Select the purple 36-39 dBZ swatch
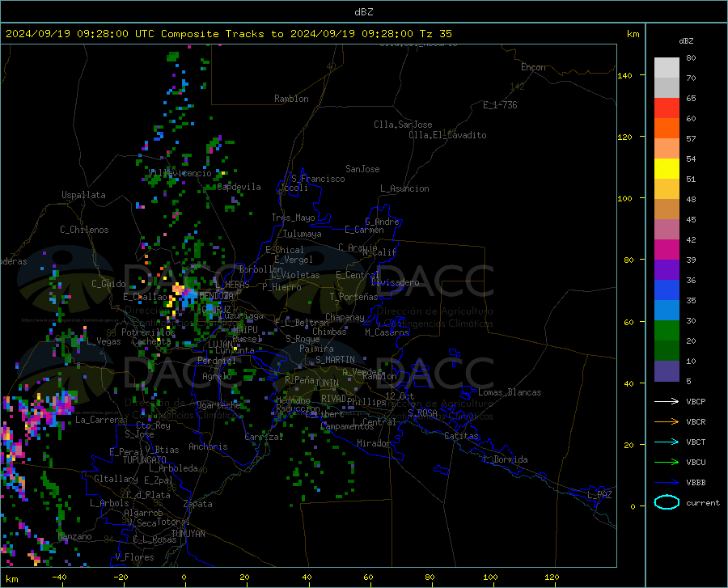 coord(667,269)
